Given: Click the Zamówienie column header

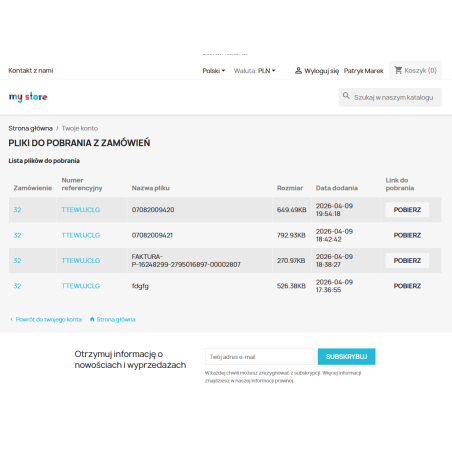Looking at the screenshot, I should 33,188.
